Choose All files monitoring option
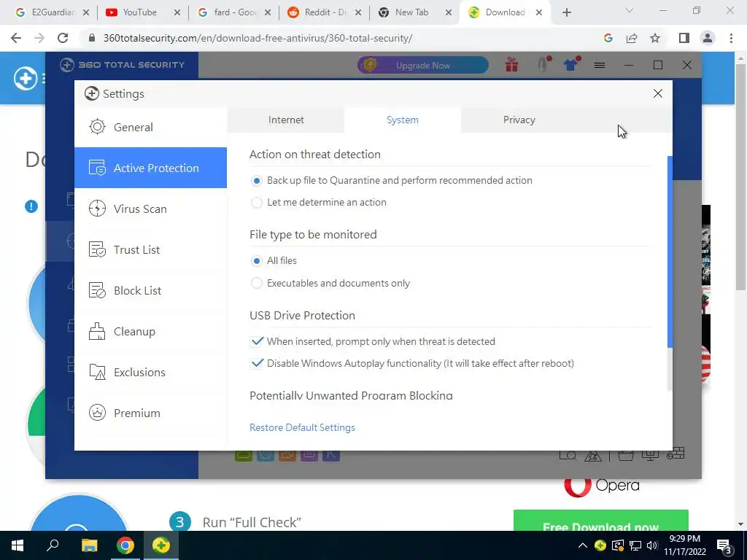 256,261
